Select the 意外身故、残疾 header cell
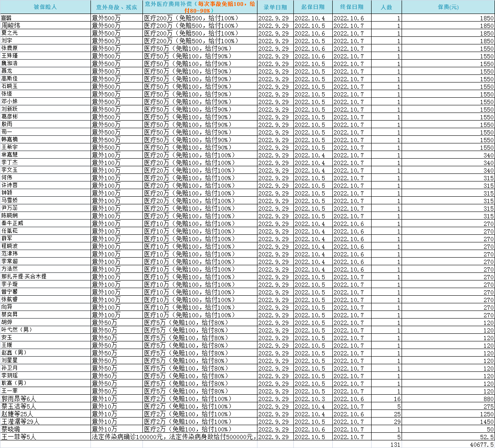The image size is (495, 448). pos(116,7)
